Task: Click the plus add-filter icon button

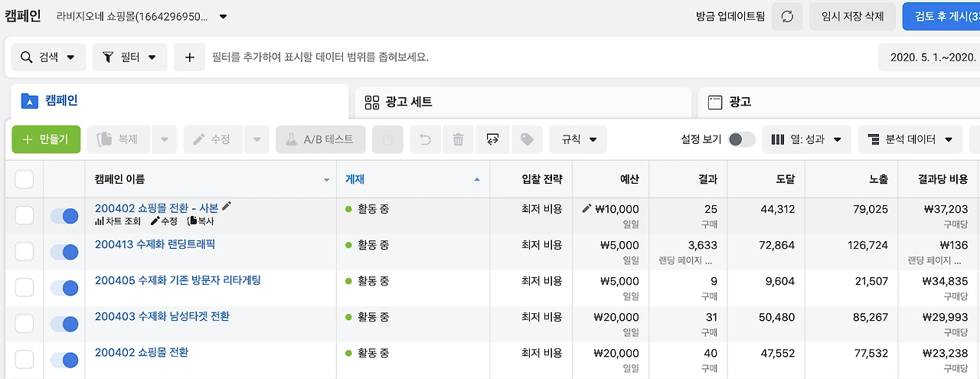Action: (x=190, y=57)
